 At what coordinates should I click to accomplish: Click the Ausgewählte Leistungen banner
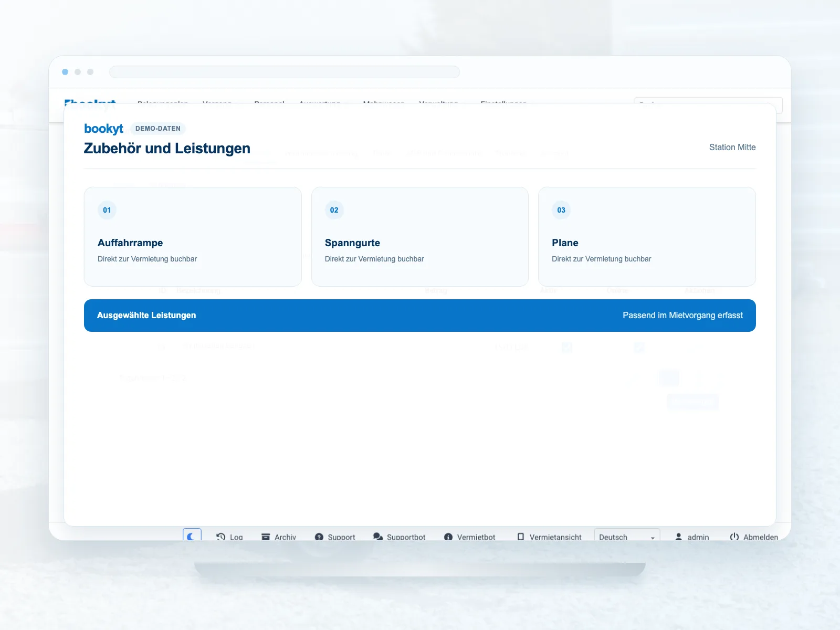coord(420,316)
